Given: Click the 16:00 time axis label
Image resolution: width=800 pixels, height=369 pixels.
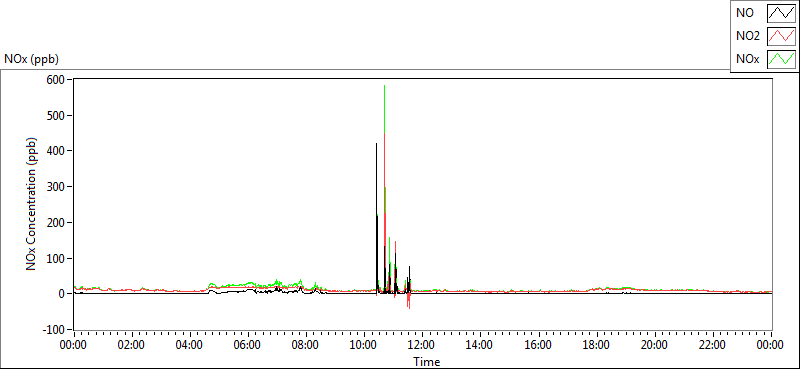Looking at the screenshot, I should [539, 346].
